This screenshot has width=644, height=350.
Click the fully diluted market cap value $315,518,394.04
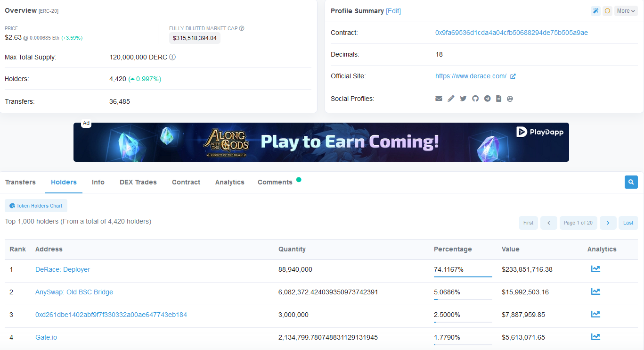(x=195, y=38)
